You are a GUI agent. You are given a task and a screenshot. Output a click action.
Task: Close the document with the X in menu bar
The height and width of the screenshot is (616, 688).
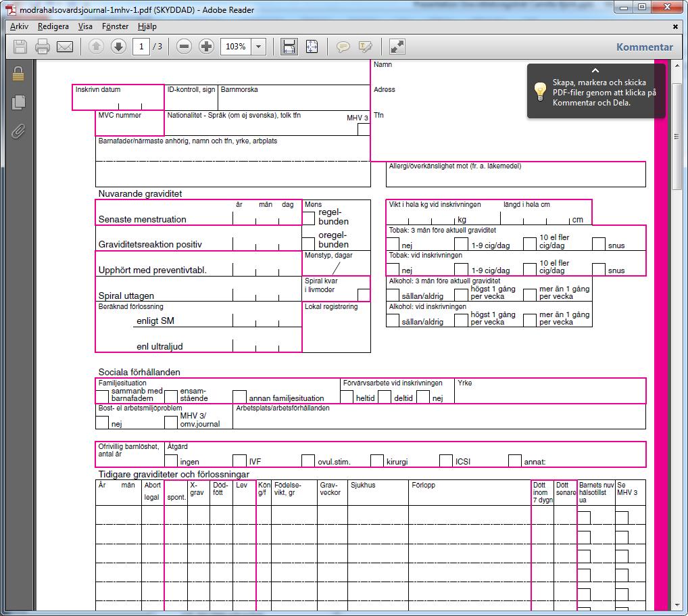(675, 27)
